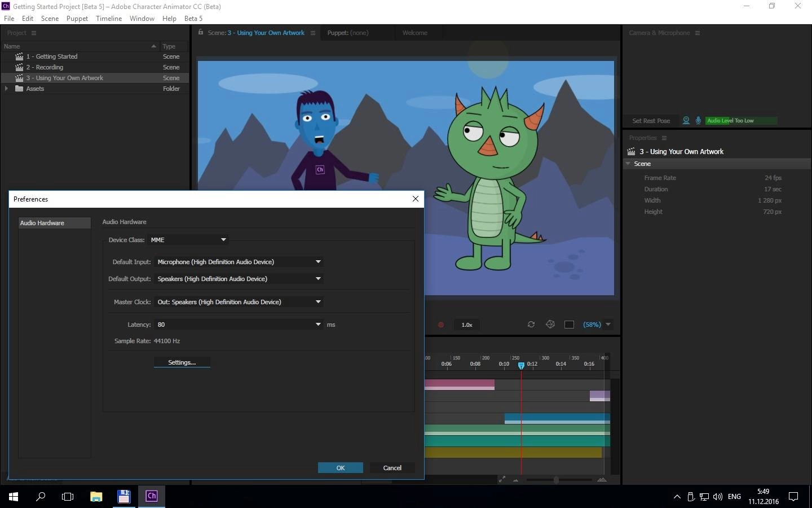Viewport: 812px width, 508px height.
Task: Close the Preferences dialog
Action: tap(416, 199)
